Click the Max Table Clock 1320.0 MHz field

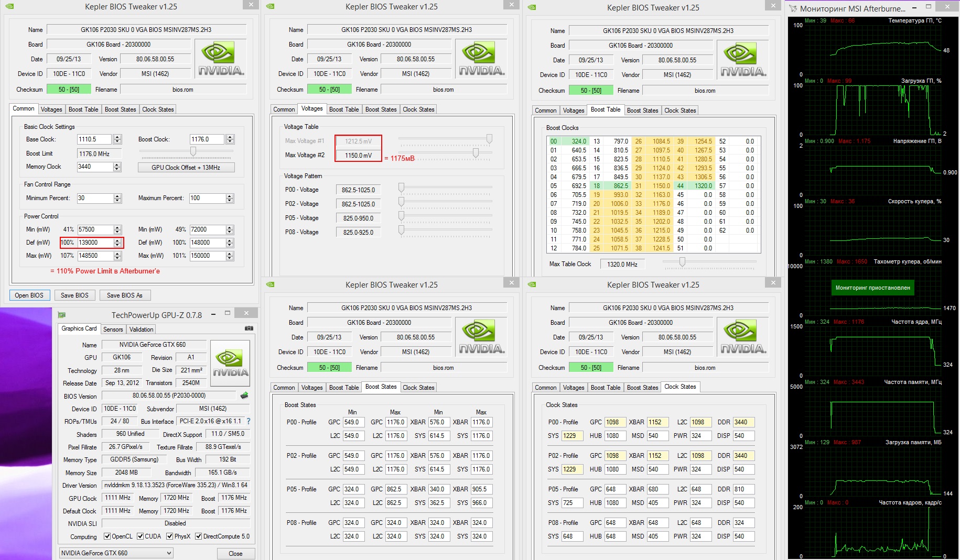pos(622,265)
